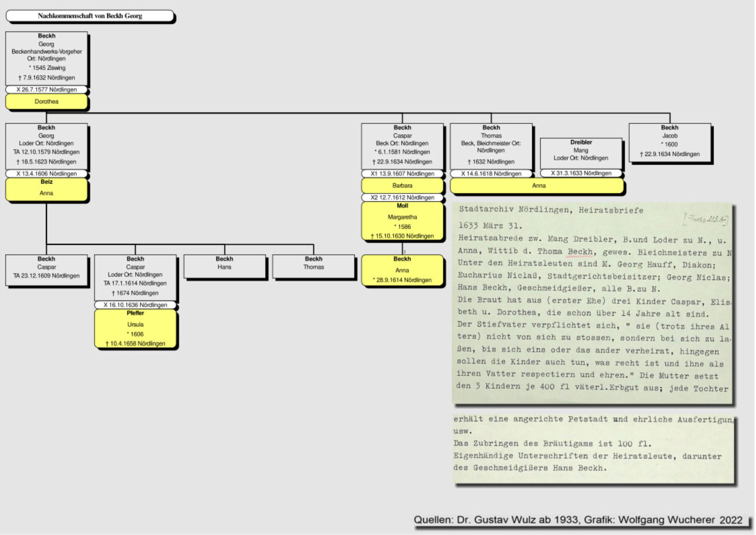
Task: Click source credit Quellen Dr. Gustav Wulz
Action: 578,520
